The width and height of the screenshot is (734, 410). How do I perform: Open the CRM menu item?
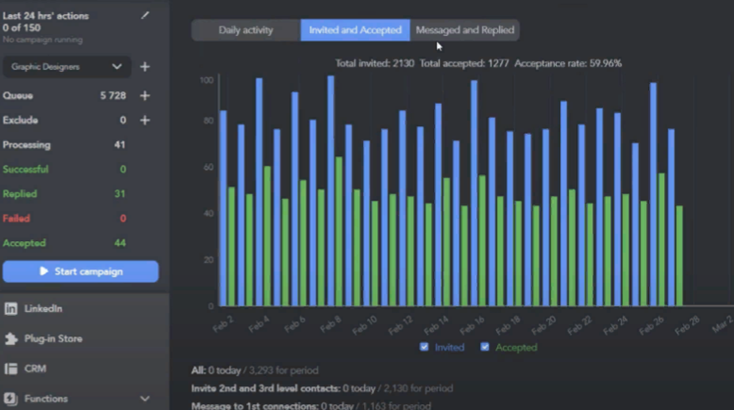(x=35, y=369)
